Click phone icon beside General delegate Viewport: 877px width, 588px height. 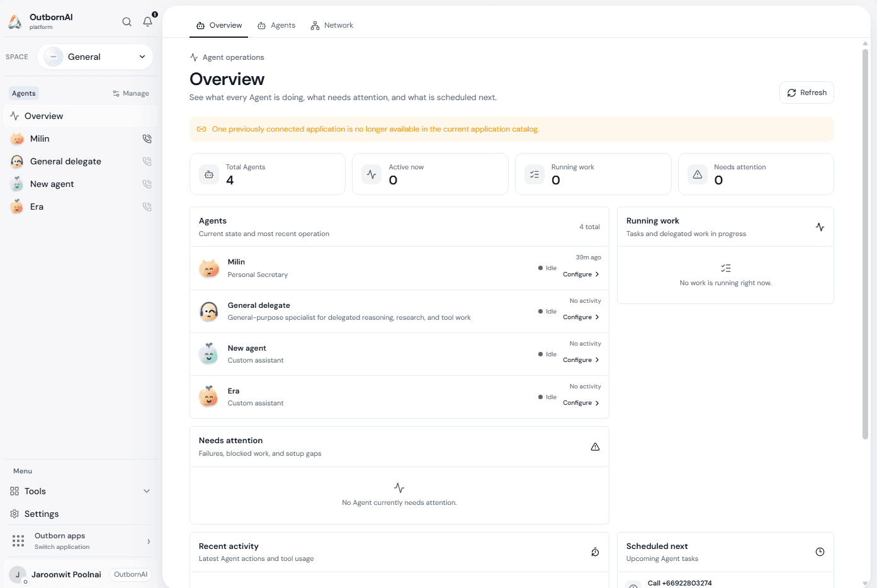147,161
